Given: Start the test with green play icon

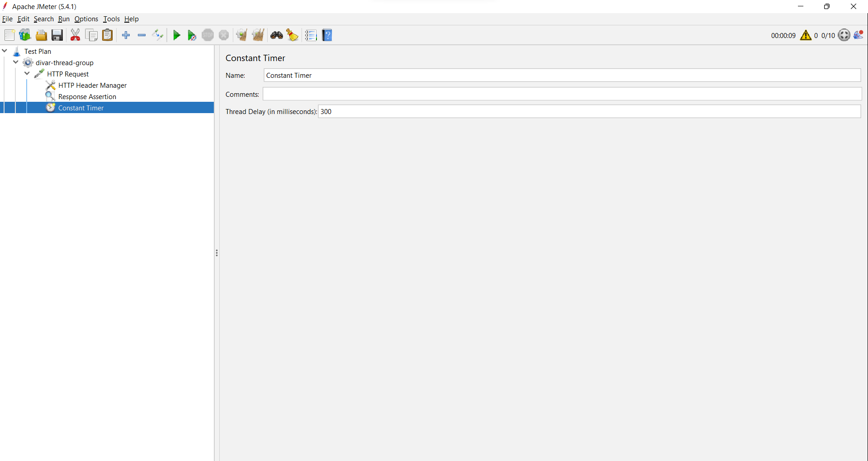Looking at the screenshot, I should [177, 35].
